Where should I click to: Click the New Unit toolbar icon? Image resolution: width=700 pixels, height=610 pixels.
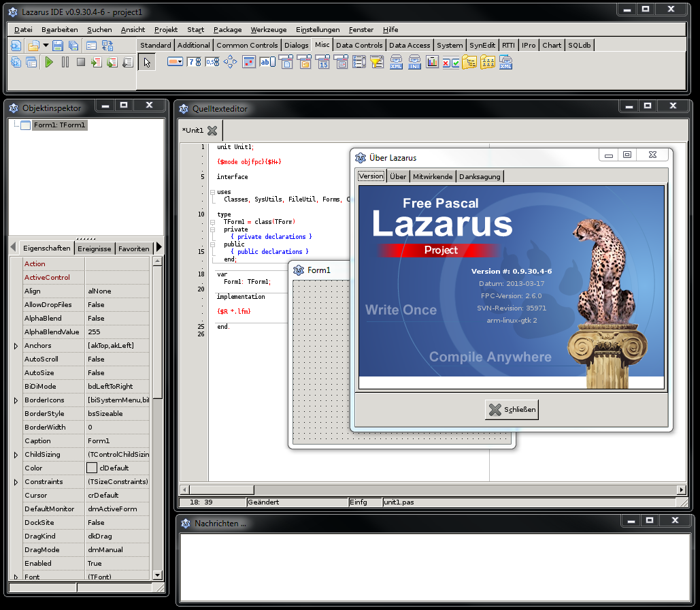click(16, 46)
